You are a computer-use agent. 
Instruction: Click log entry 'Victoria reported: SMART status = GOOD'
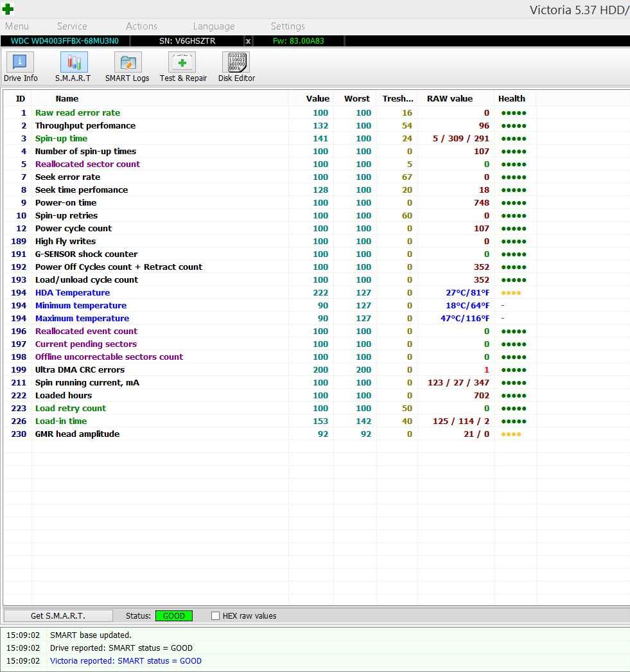(125, 661)
